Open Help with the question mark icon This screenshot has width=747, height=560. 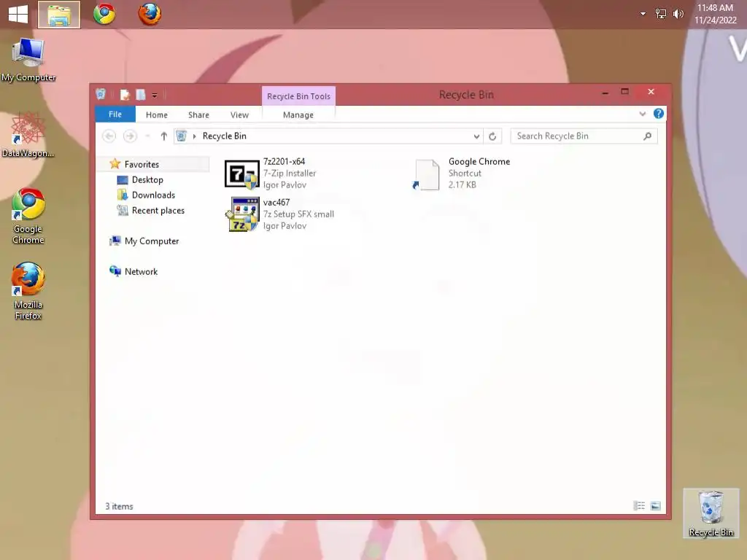[659, 113]
